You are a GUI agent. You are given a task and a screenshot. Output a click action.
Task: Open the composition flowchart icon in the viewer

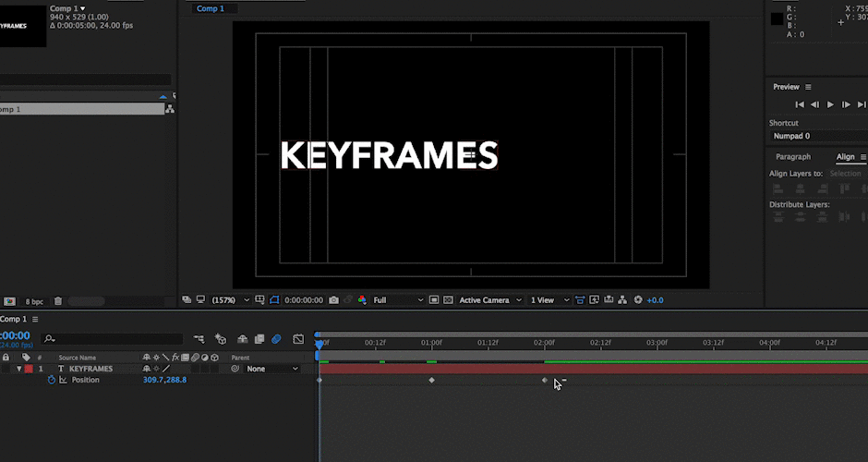[x=622, y=300]
